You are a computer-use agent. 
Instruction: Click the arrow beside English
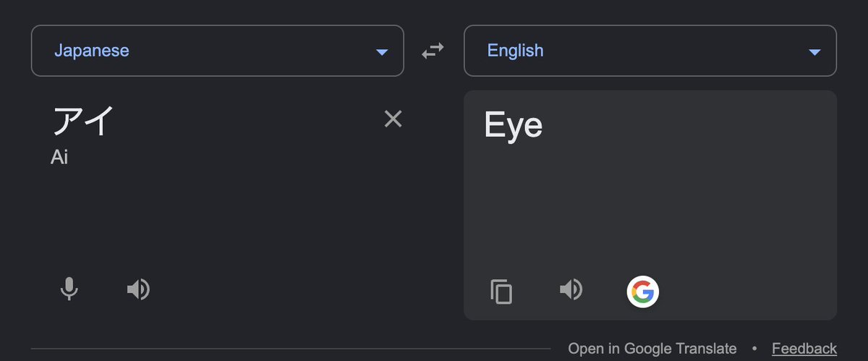[x=814, y=52]
